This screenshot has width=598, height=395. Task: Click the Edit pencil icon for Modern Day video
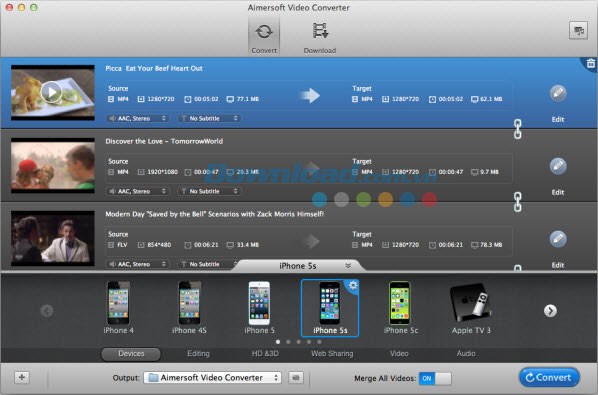pyautogui.click(x=558, y=239)
